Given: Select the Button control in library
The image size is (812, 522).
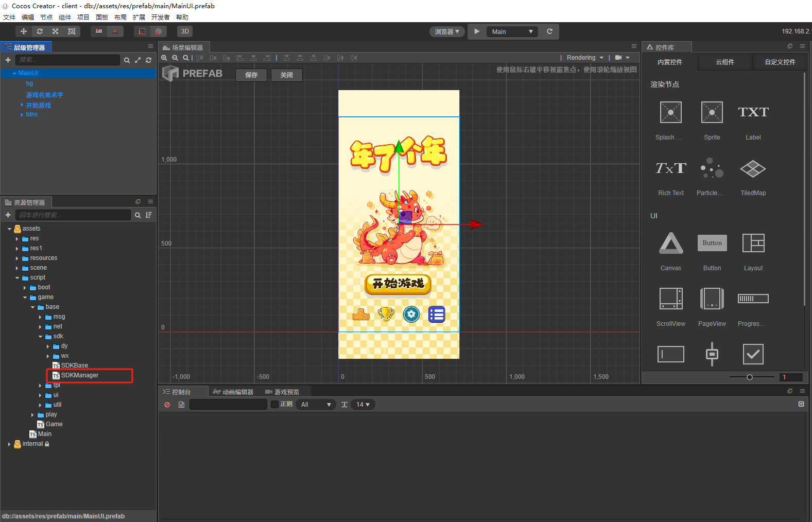Looking at the screenshot, I should point(712,243).
